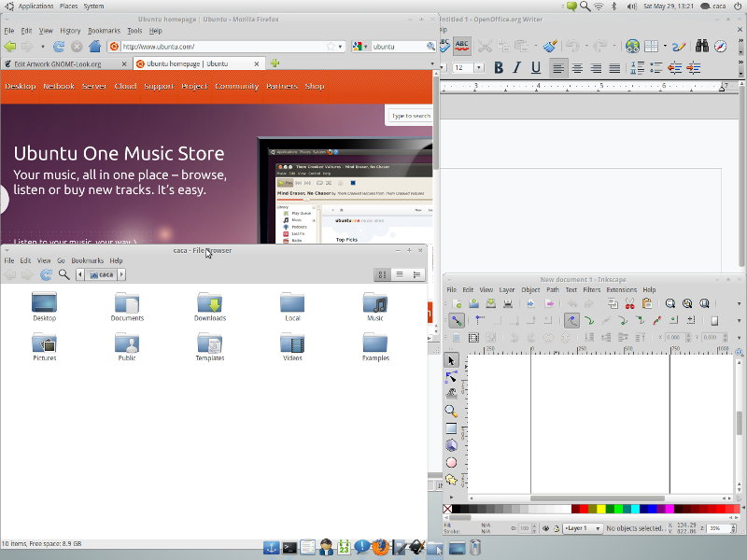Click Show Draw Functions pencil in Writer
747x560 pixels.
click(679, 46)
